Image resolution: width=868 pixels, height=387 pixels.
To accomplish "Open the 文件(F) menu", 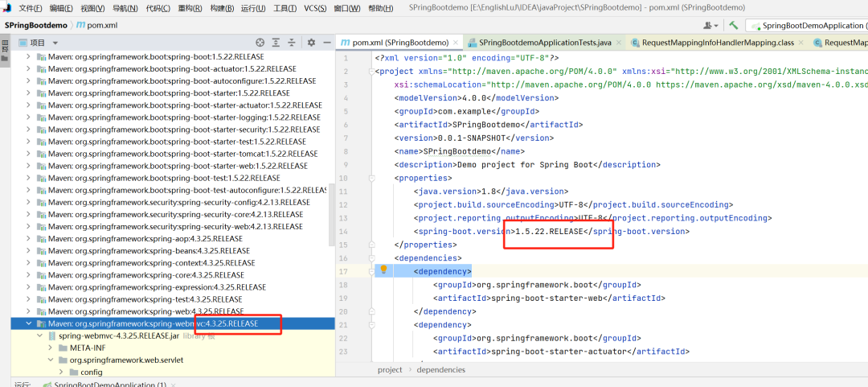I will [30, 8].
